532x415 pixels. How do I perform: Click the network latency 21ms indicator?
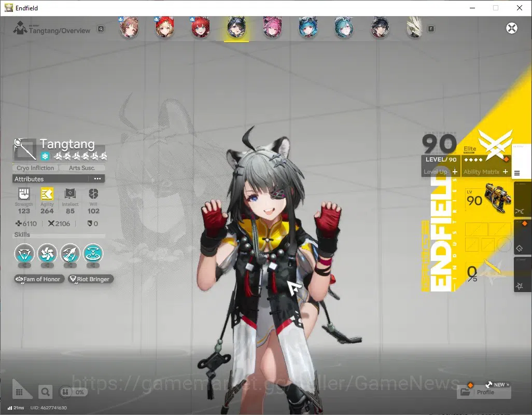point(16,408)
